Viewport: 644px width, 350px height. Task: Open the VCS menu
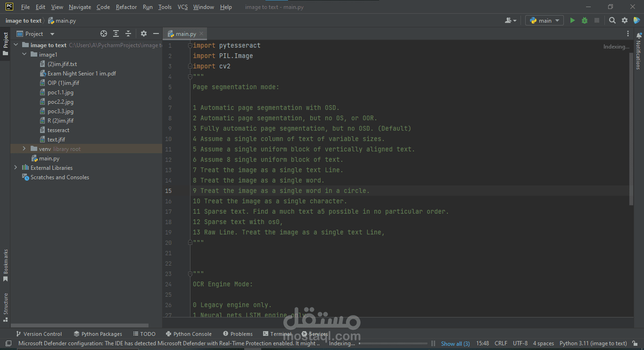182,7
